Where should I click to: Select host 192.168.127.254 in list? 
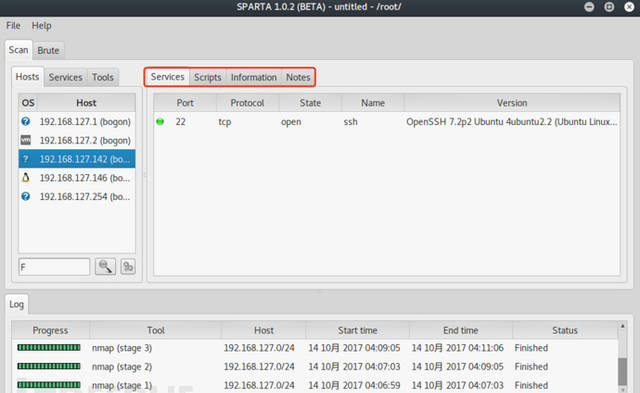tap(77, 196)
